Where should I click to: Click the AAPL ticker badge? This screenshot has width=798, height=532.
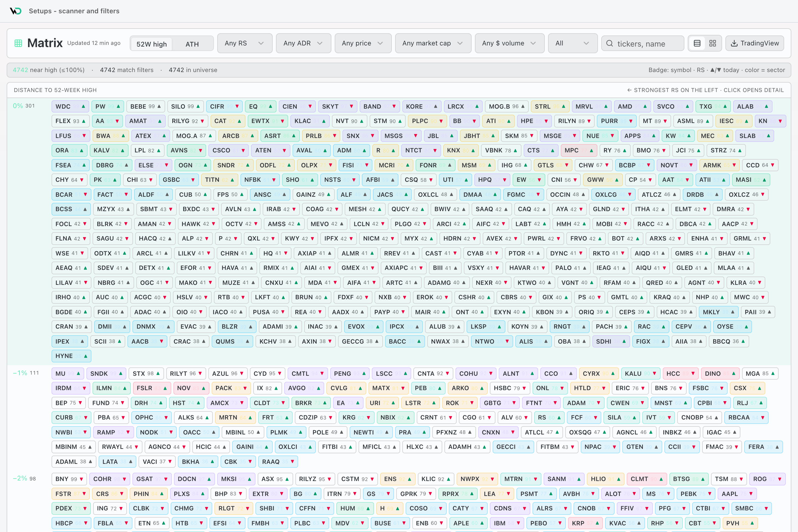pyautogui.click(x=737, y=494)
